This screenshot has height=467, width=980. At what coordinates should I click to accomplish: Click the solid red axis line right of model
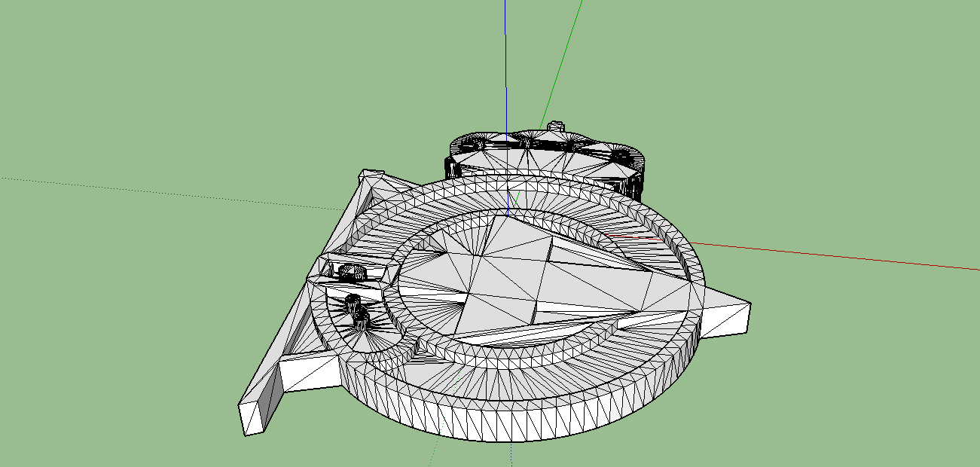(835, 255)
